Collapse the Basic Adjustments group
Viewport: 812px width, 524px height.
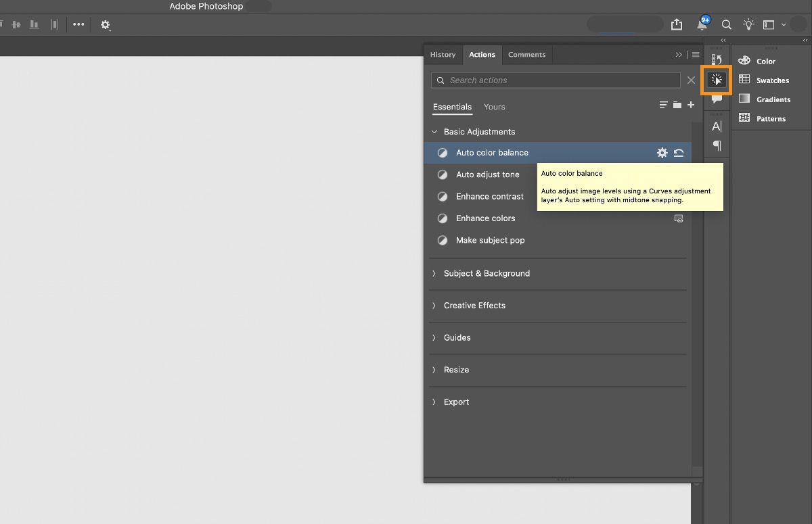[434, 132]
